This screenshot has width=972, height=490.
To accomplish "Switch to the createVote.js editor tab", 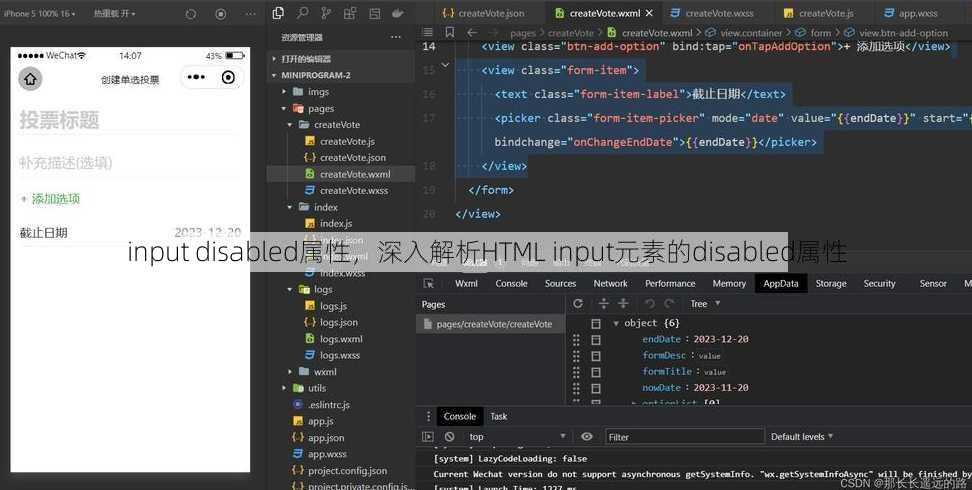I will 820,13.
